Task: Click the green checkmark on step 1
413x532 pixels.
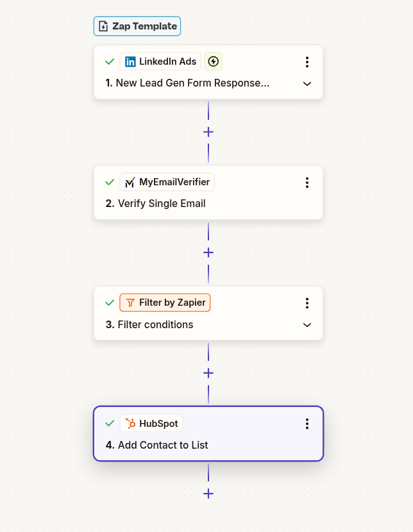Action: click(x=109, y=62)
